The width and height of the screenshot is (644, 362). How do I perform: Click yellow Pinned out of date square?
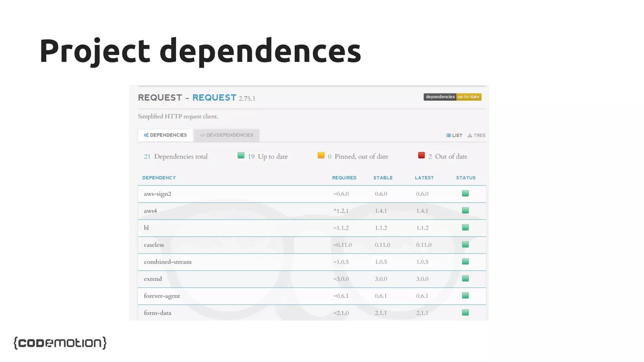(x=321, y=155)
